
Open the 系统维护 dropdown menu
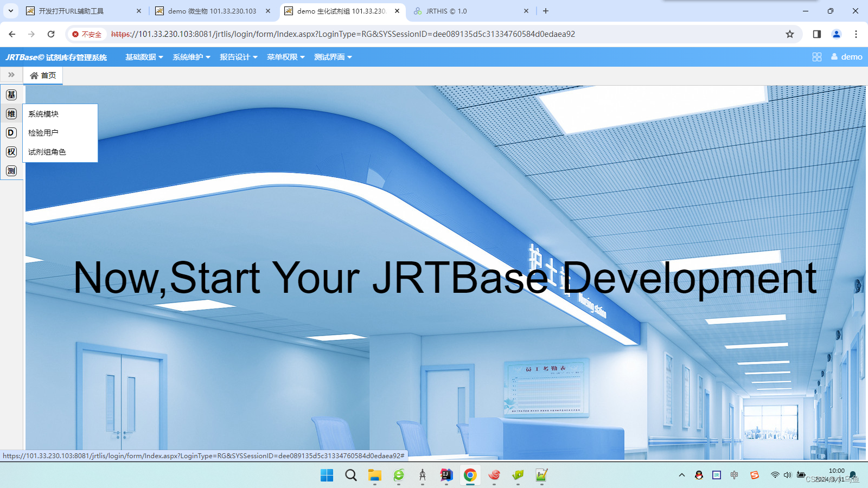pos(192,57)
